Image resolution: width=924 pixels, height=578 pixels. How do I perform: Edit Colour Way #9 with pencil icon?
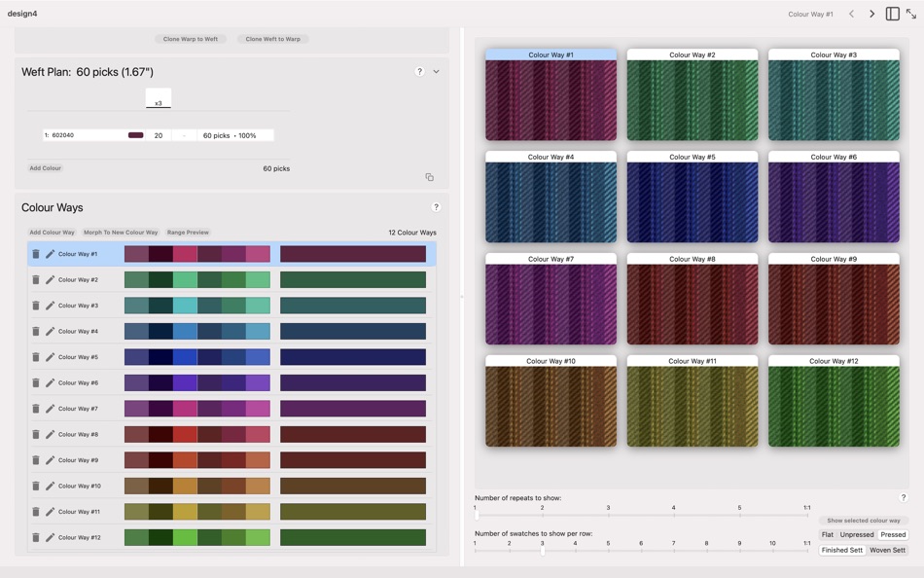pyautogui.click(x=50, y=460)
